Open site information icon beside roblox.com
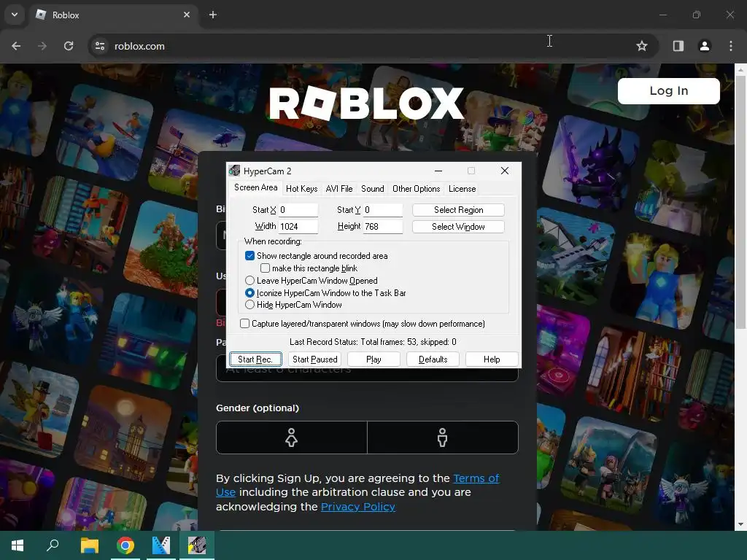Screen dimensions: 747x560 point(100,46)
